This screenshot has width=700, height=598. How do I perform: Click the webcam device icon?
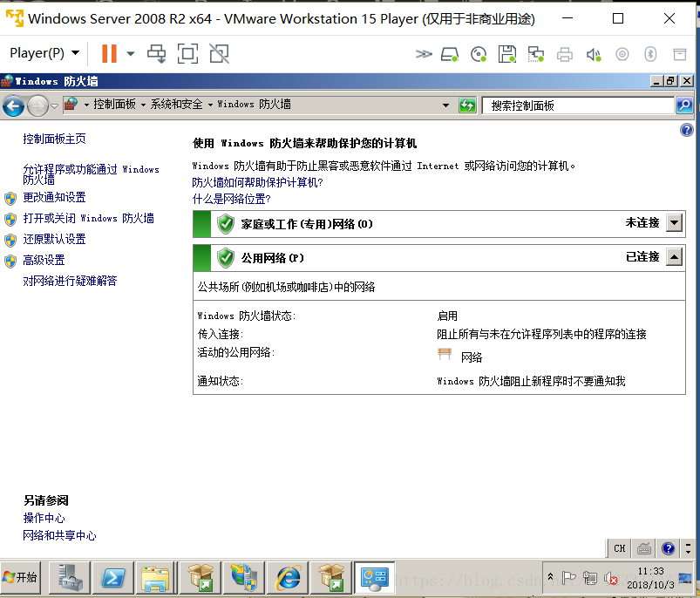pos(622,54)
